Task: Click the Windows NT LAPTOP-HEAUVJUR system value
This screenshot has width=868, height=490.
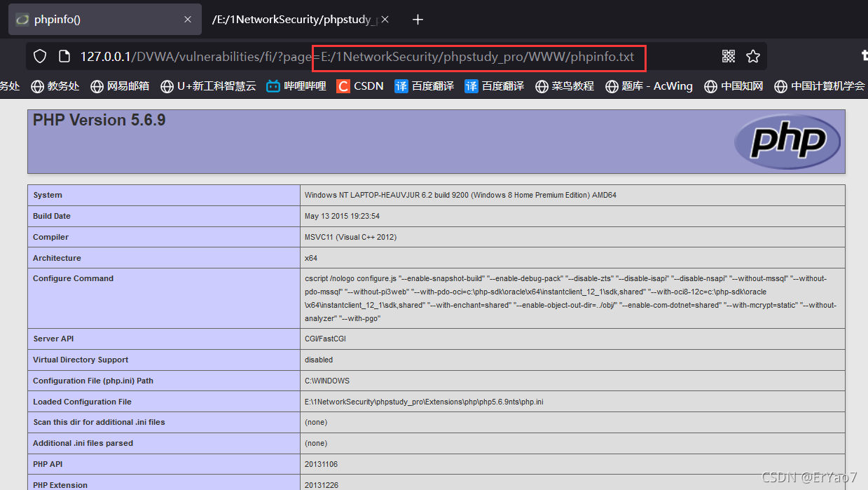Action: pos(460,195)
